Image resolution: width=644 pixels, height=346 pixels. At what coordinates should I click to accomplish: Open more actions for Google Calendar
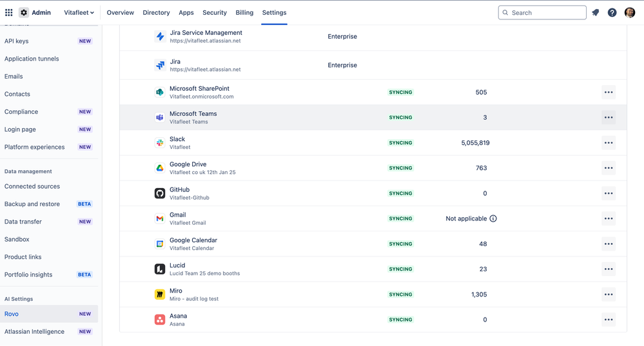click(609, 244)
